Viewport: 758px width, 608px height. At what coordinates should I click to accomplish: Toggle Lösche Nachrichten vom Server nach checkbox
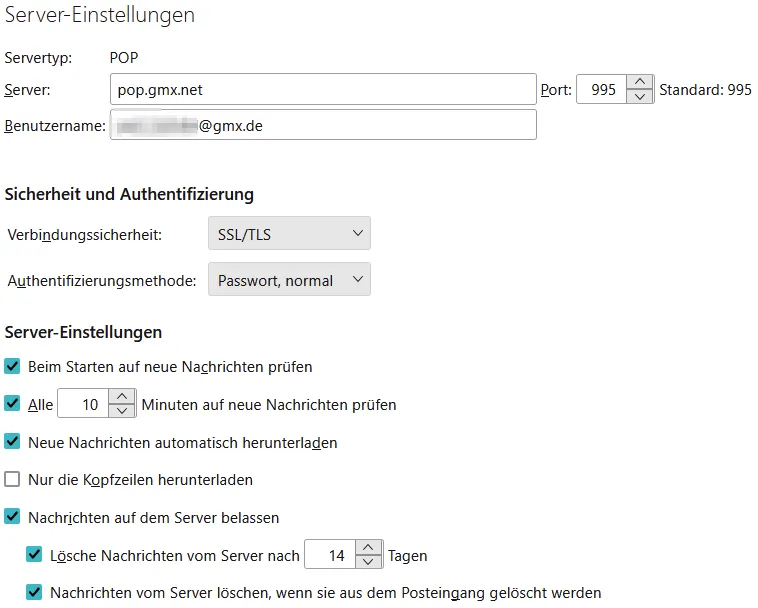click(x=34, y=554)
